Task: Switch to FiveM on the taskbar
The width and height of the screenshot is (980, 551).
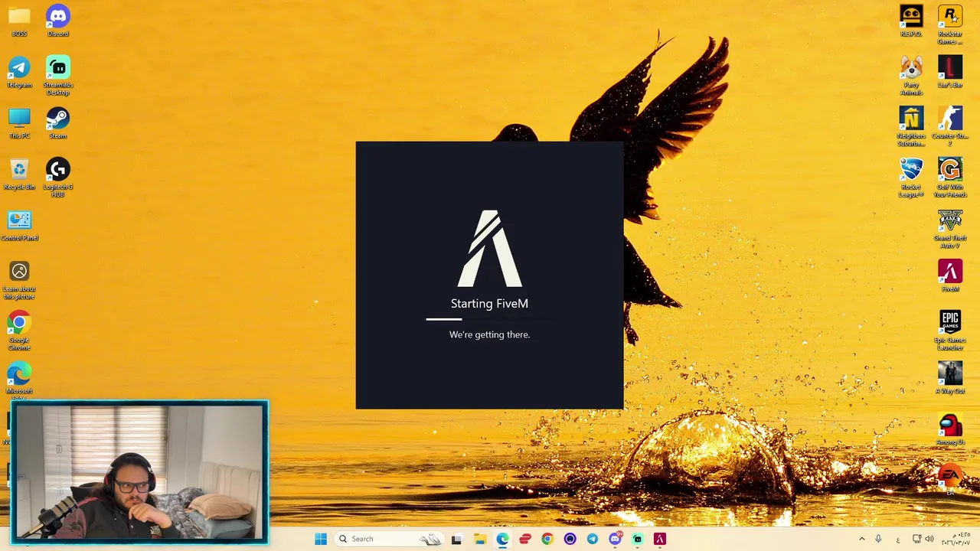Action: coord(660,539)
